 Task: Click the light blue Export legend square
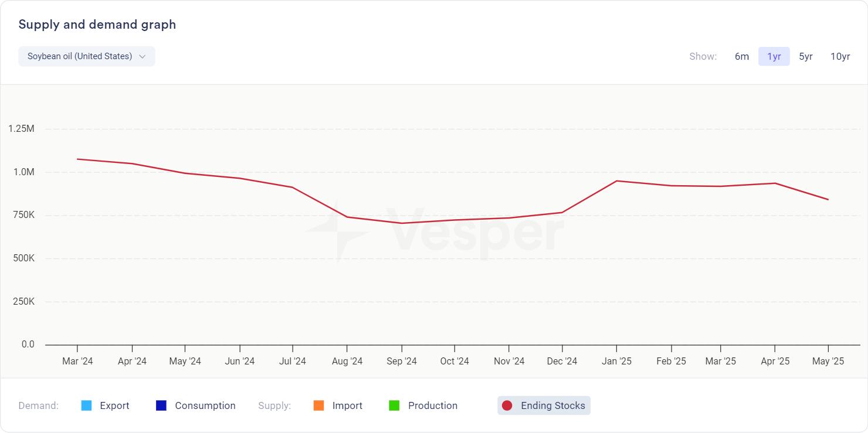pyautogui.click(x=87, y=405)
